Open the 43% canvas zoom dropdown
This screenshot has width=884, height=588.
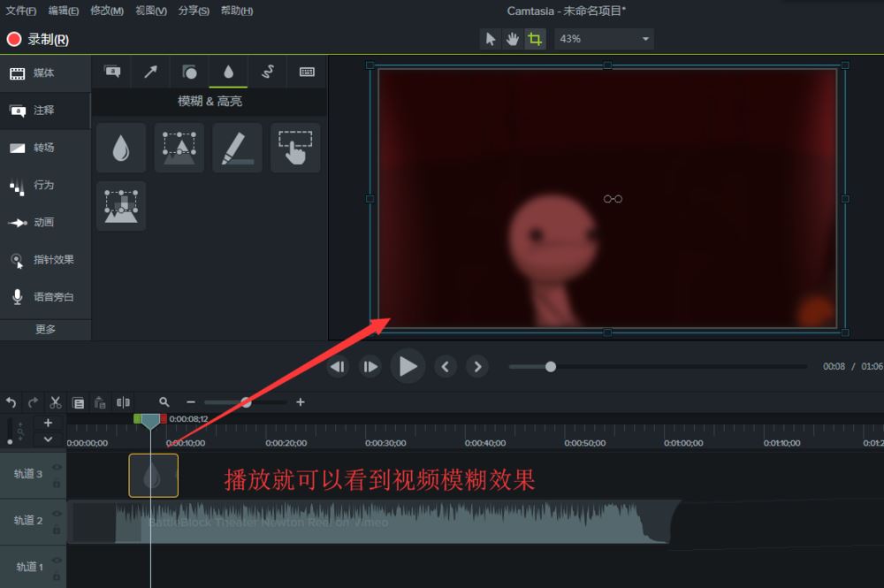pyautogui.click(x=604, y=39)
